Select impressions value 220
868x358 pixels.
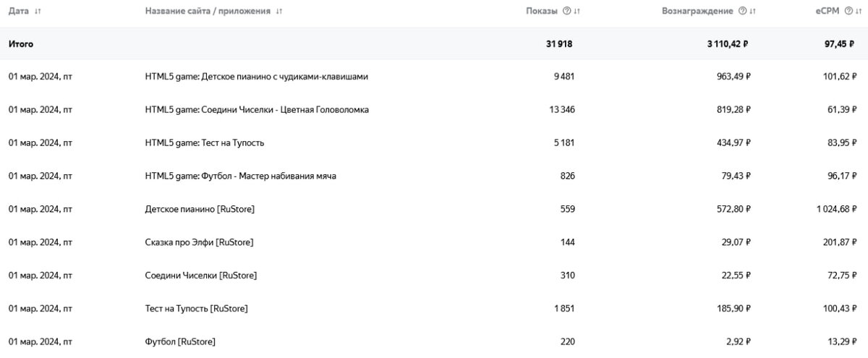click(567, 341)
